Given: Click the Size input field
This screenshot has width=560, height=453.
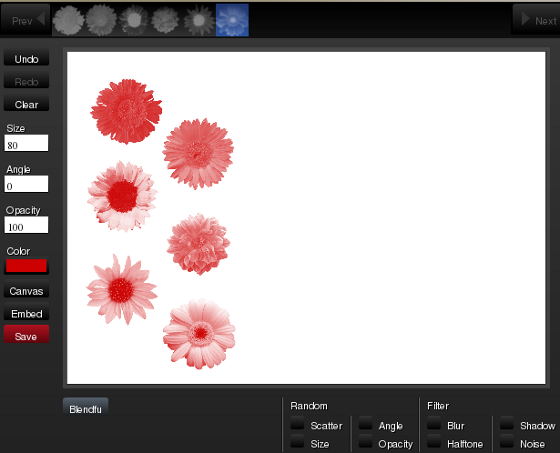Looking at the screenshot, I should 26,143.
